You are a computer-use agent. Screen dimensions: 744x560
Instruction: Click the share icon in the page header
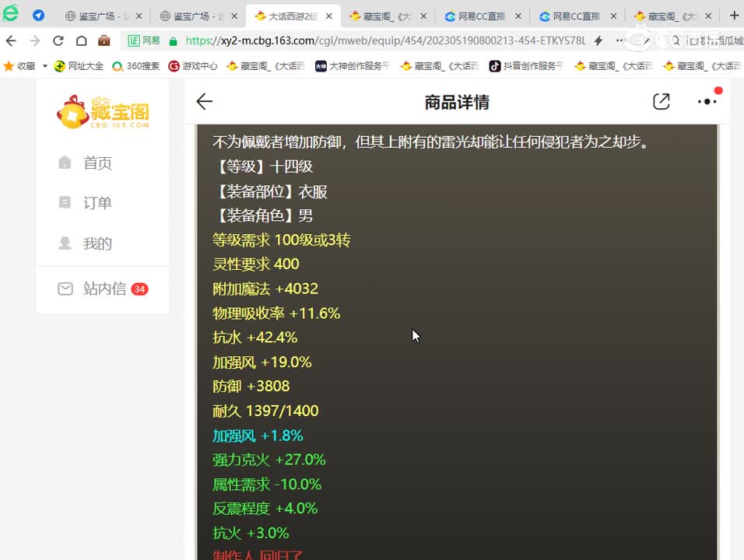(661, 101)
